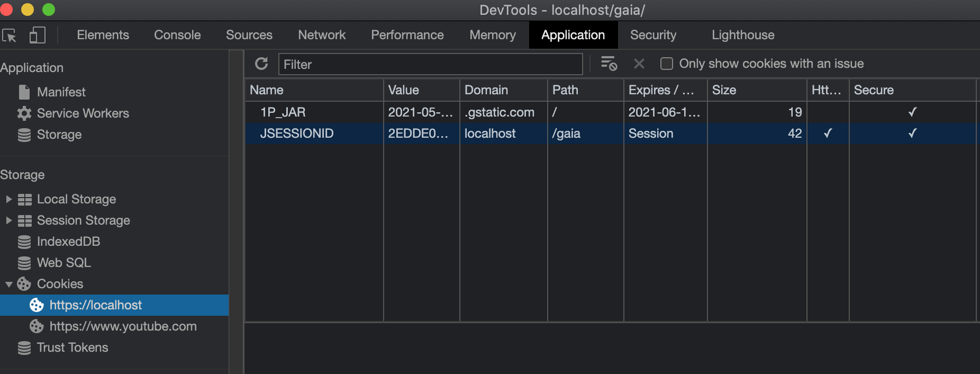This screenshot has height=374, width=980.
Task: Click the cookie Filter input field
Action: [x=430, y=65]
